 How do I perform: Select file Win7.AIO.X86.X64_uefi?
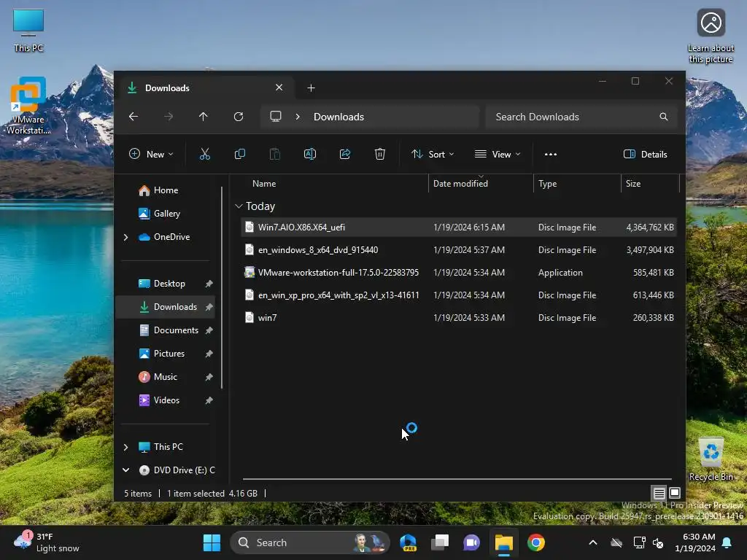tap(459, 227)
